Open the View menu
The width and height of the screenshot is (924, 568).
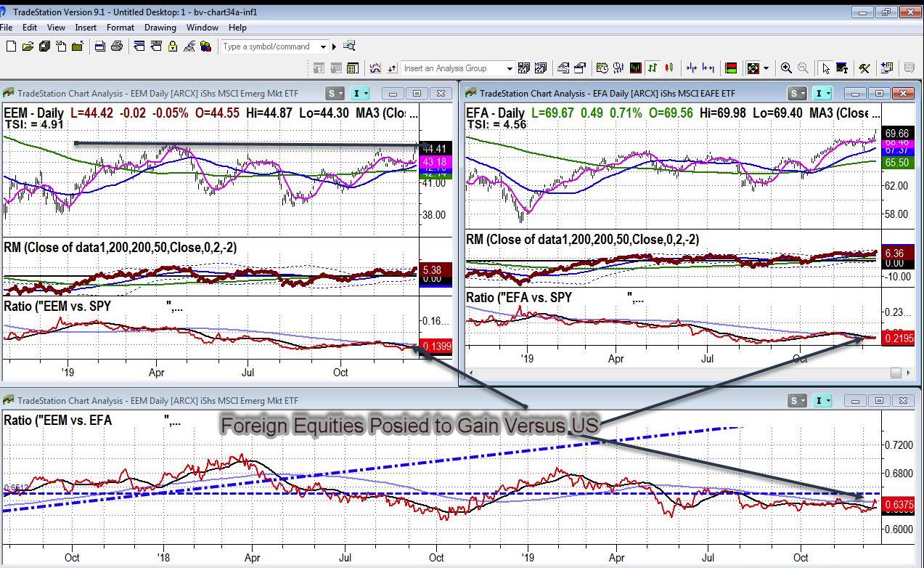(x=56, y=27)
